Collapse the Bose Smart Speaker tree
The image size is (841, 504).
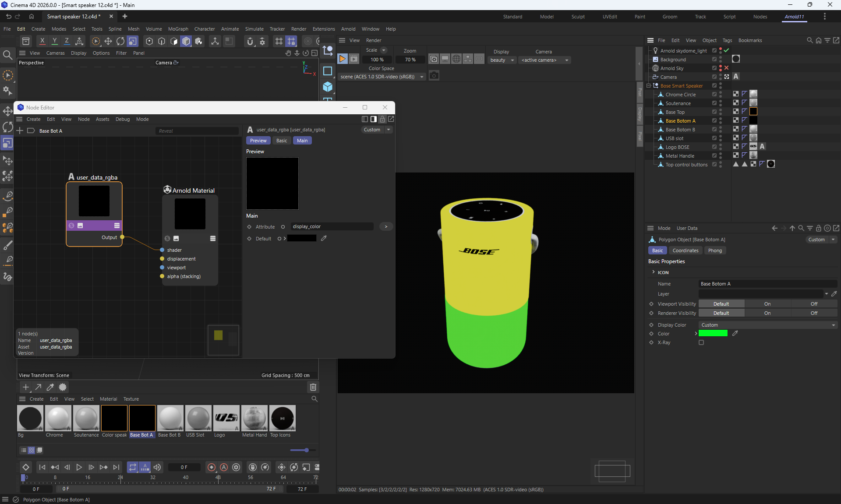point(649,86)
